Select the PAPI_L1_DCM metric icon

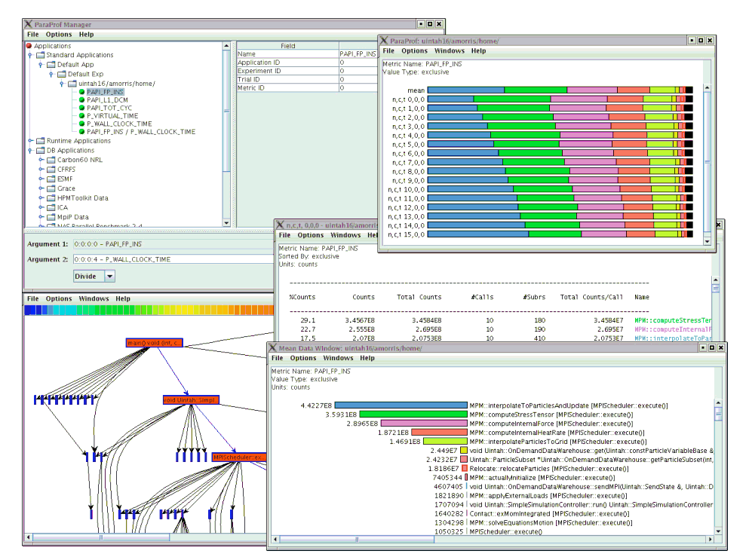(x=81, y=99)
